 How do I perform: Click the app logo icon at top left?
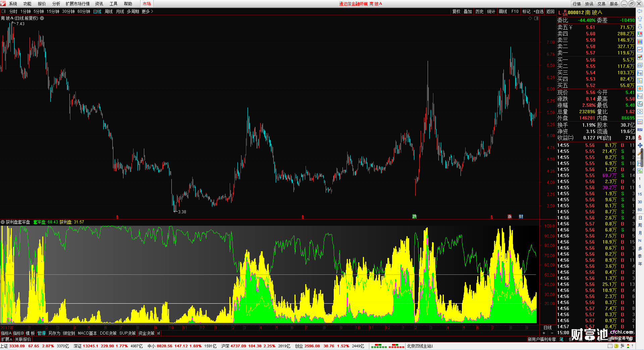coord(3,4)
